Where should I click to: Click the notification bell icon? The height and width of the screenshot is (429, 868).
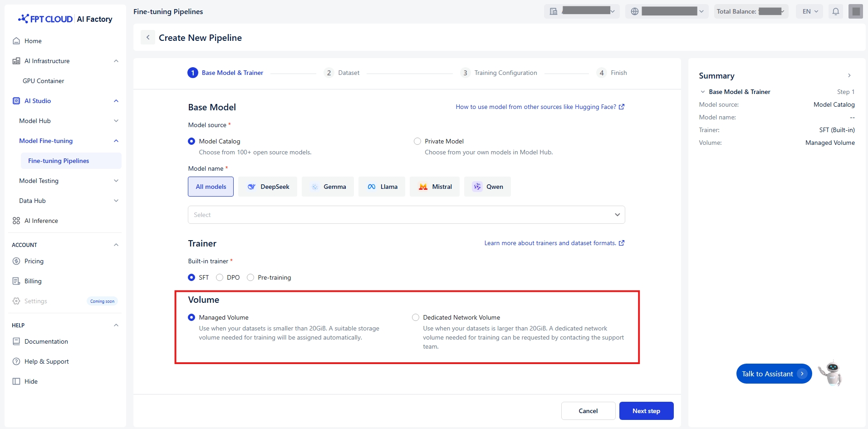[x=835, y=11]
